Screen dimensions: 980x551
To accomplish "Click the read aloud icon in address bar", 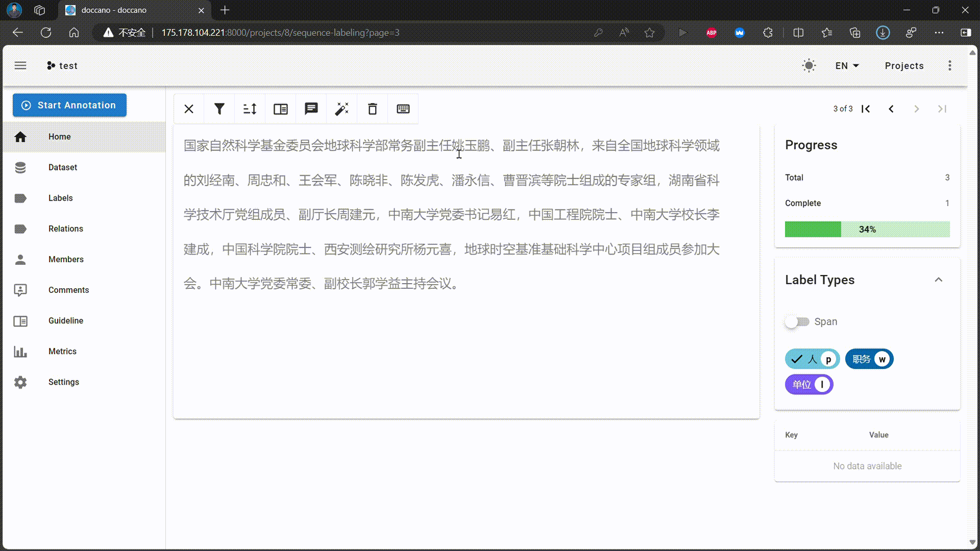I will (624, 33).
